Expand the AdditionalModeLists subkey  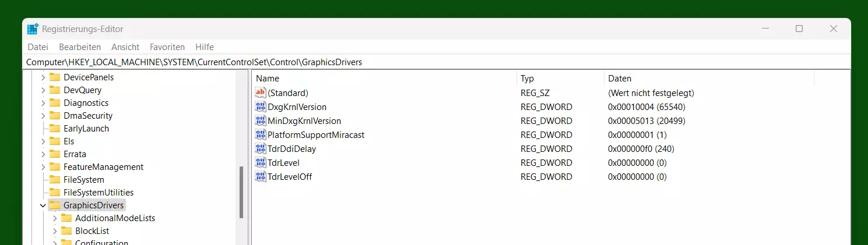click(x=55, y=218)
